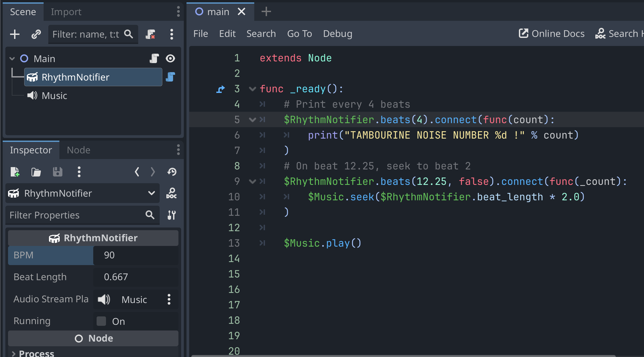Select the RhythmNotifier node in the scene tree
This screenshot has width=644, height=357.
tap(93, 77)
